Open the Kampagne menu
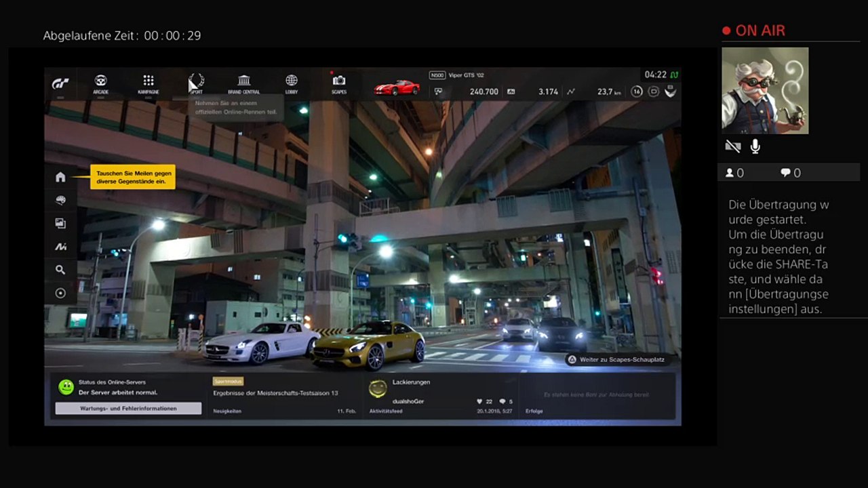This screenshot has height=488, width=868. [149, 84]
